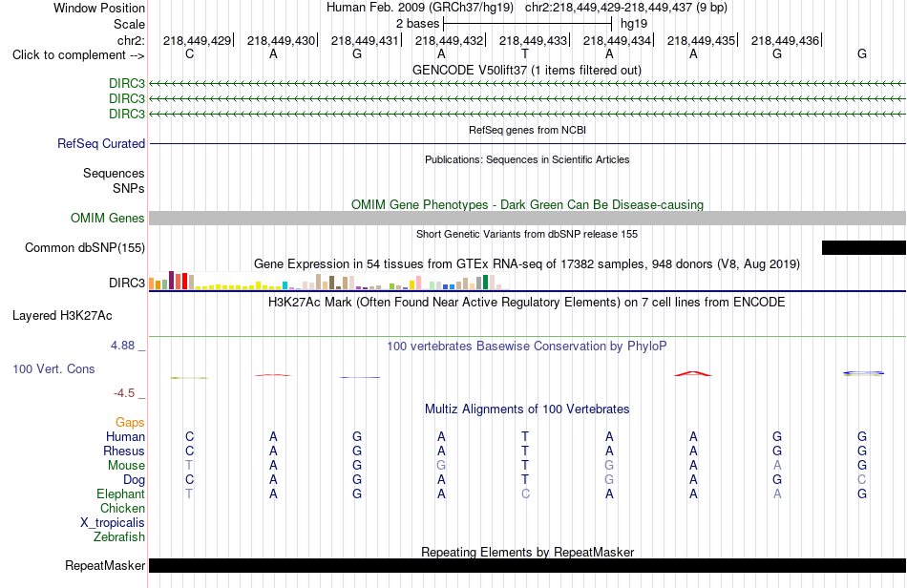Click the faded C base in the Elephant row
907x588 pixels.
pos(525,493)
